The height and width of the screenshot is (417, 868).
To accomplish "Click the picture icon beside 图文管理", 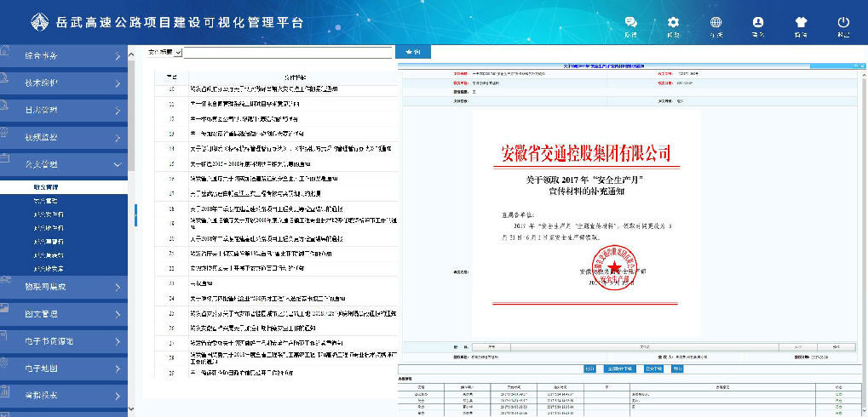I will tap(4, 307).
